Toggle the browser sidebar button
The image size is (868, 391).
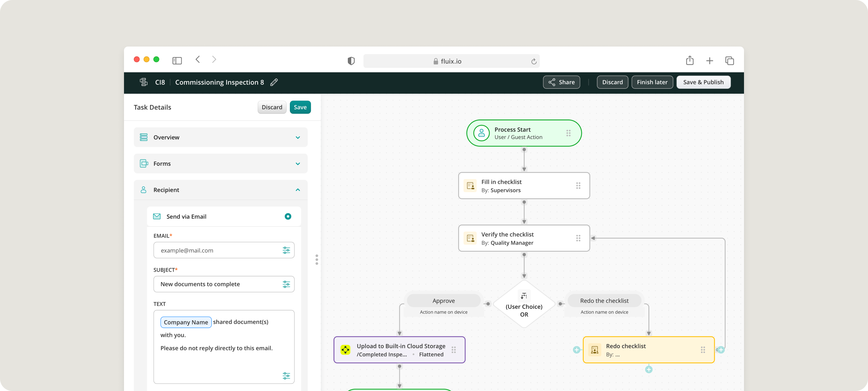pyautogui.click(x=177, y=61)
